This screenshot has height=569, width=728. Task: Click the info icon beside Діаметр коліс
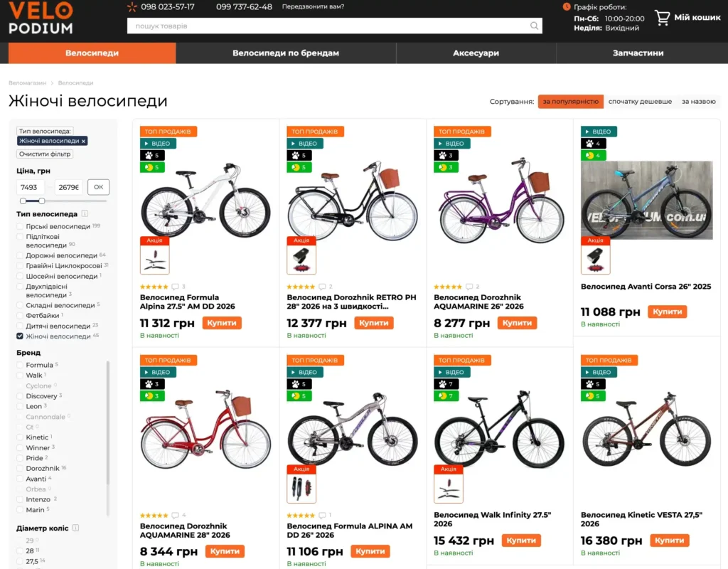[75, 528]
